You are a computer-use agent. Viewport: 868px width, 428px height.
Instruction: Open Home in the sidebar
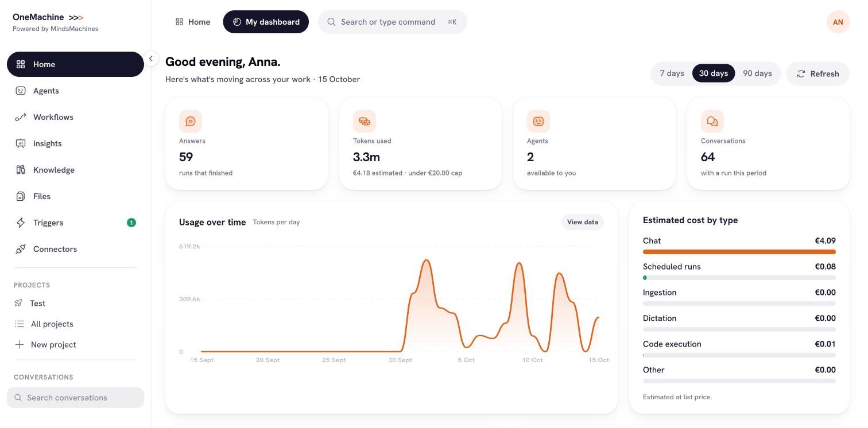(75, 64)
